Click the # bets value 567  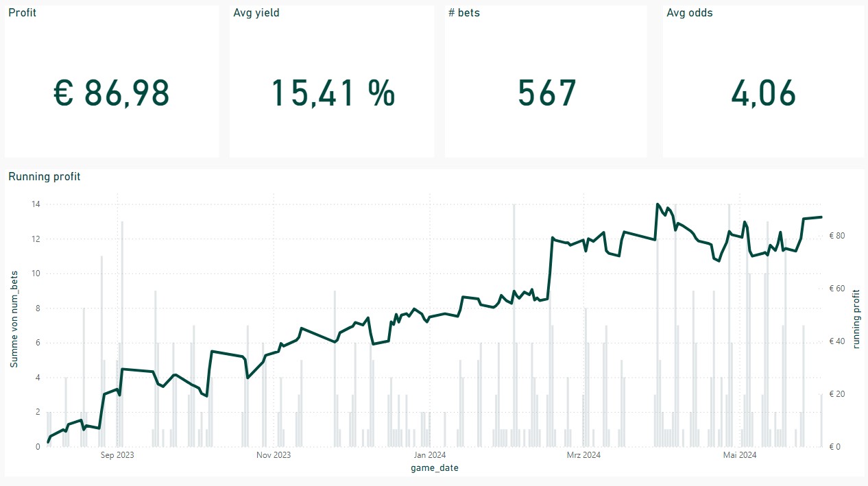click(546, 93)
